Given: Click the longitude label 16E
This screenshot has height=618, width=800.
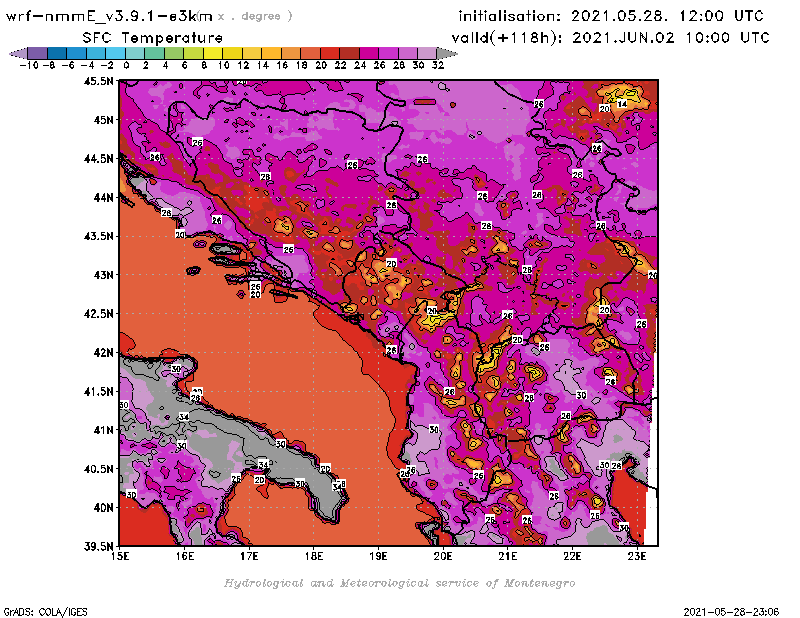Looking at the screenshot, I should 185,556.
